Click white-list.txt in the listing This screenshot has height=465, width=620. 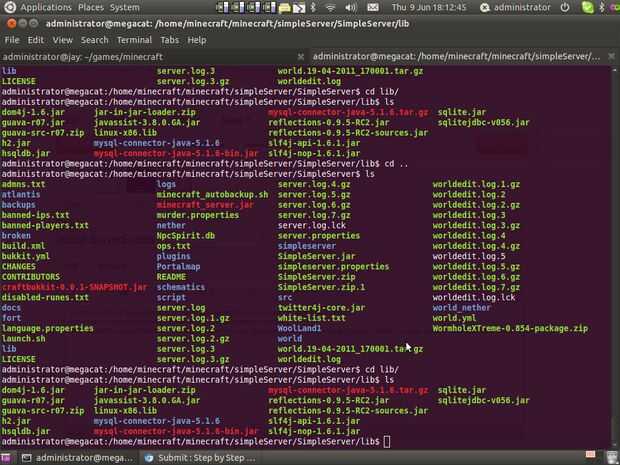[x=312, y=318]
